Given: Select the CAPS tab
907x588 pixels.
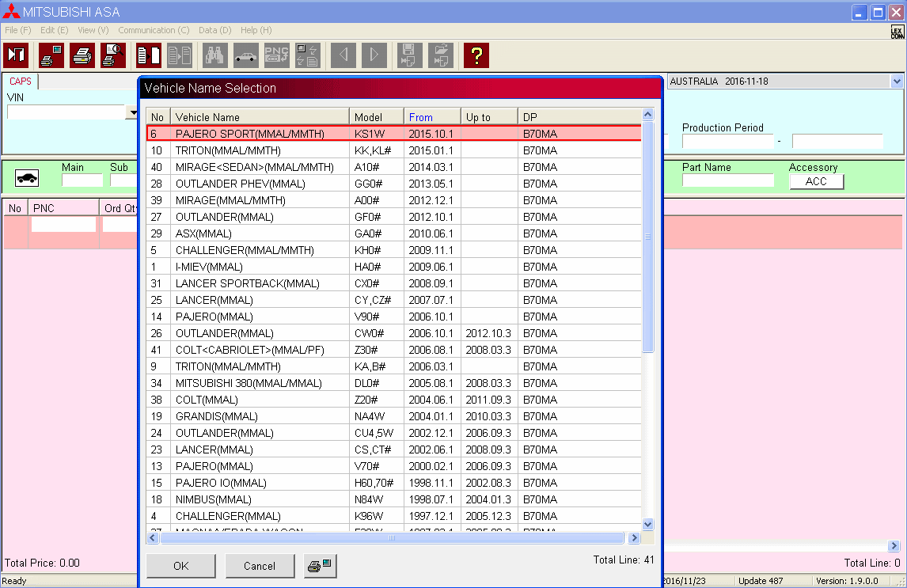Looking at the screenshot, I should click(21, 82).
